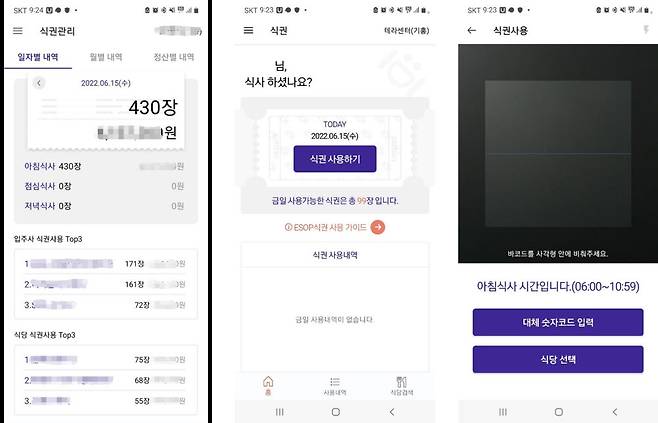Screen dimensions: 658x423
Task: Open hamburger menu on 식권 home screen
Action: click(248, 30)
